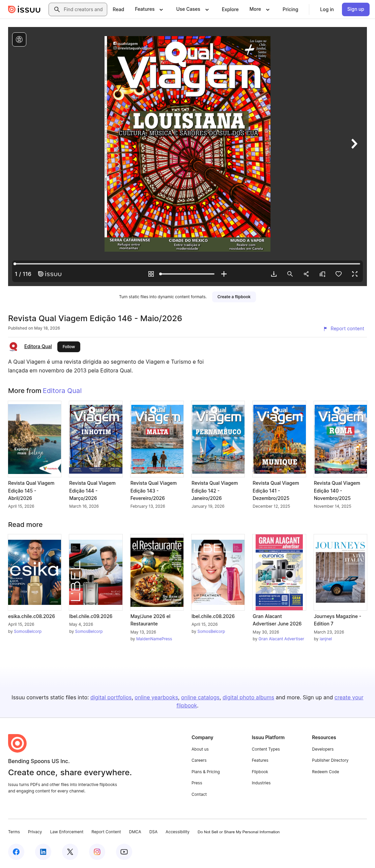The width and height of the screenshot is (375, 868).
Task: Open Redeem Code footer link
Action: tap(325, 772)
